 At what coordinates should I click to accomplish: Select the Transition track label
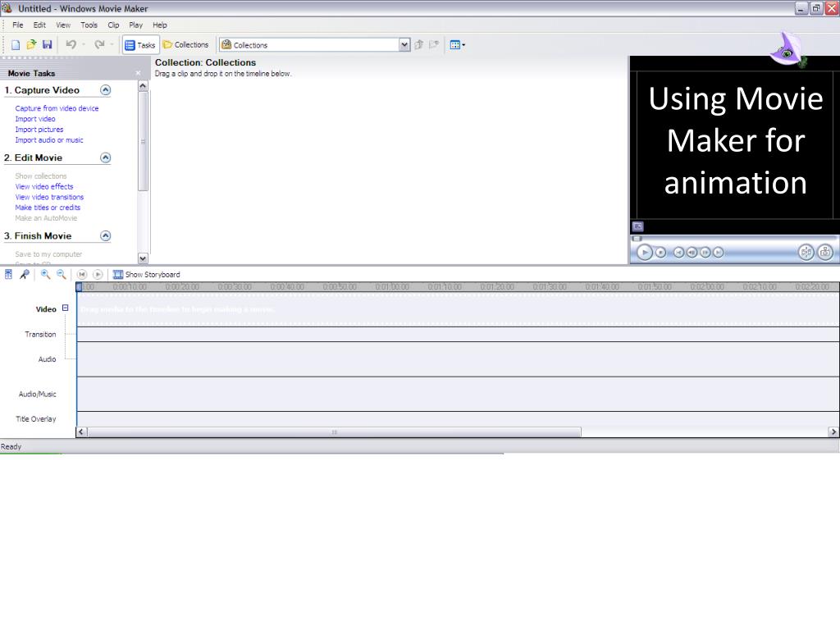(x=40, y=335)
